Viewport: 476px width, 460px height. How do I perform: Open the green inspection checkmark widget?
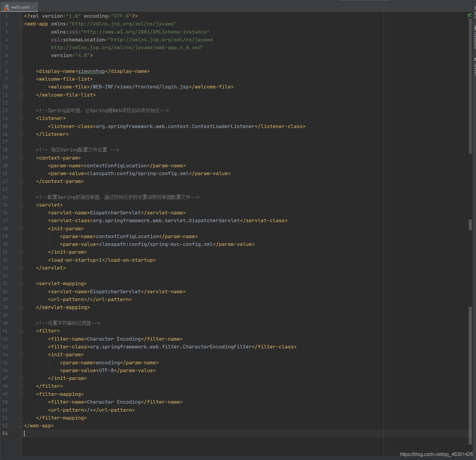tap(469, 15)
